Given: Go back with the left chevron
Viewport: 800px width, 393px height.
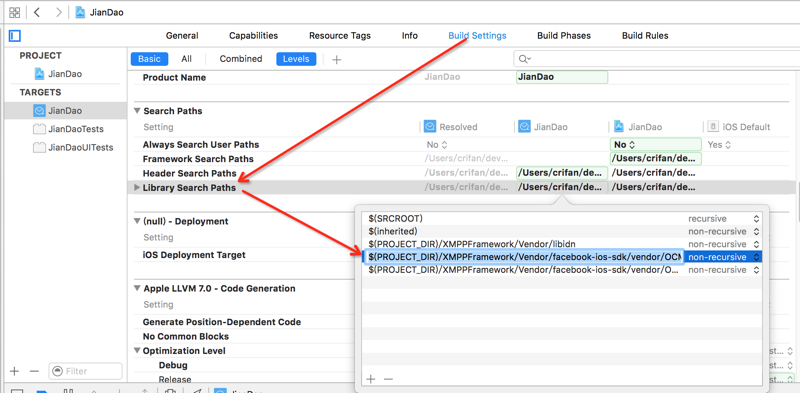Looking at the screenshot, I should pos(37,13).
